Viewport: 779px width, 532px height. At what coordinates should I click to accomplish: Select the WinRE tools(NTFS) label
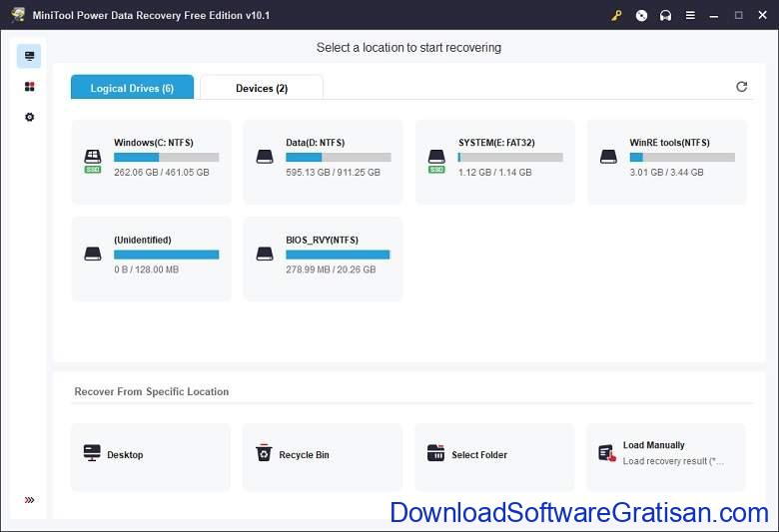[670, 143]
